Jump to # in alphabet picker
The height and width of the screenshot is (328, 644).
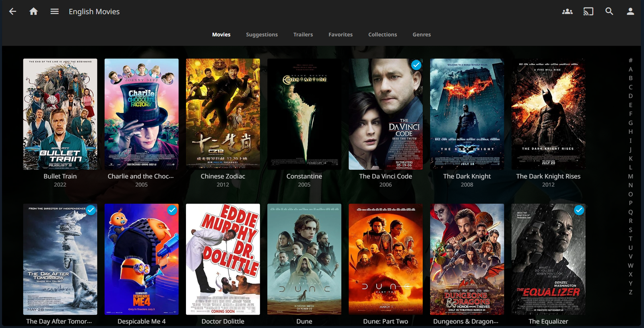tap(631, 60)
